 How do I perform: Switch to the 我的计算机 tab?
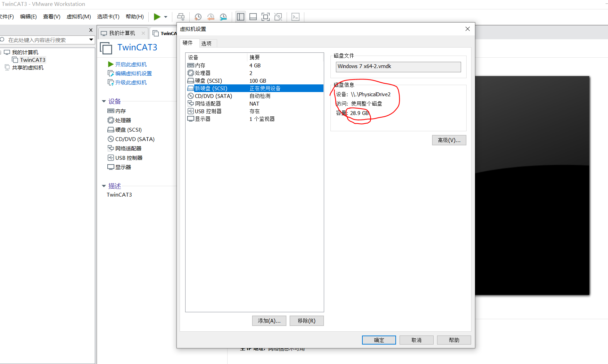pyautogui.click(x=122, y=33)
